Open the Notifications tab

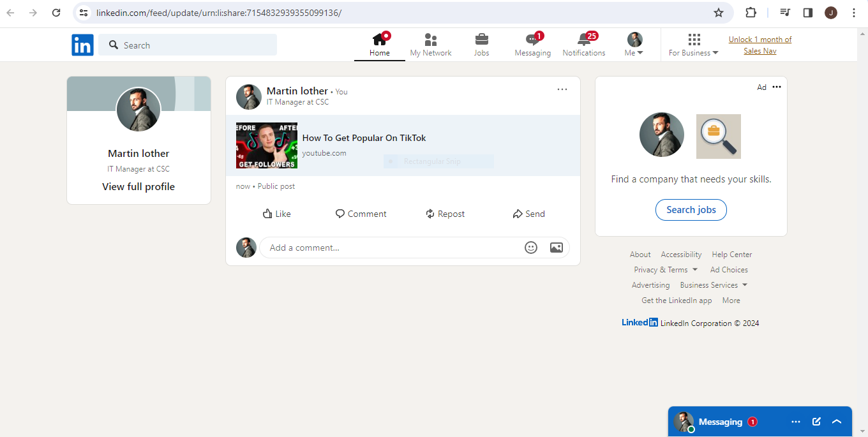pos(584,45)
